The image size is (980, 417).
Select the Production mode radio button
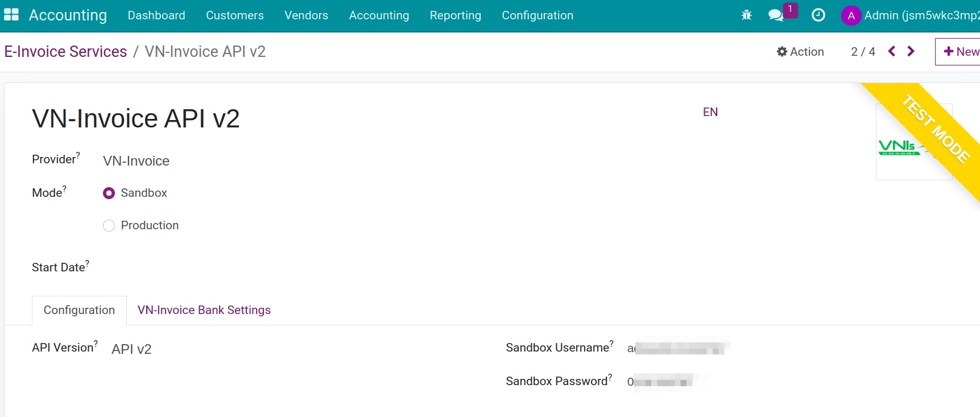109,226
